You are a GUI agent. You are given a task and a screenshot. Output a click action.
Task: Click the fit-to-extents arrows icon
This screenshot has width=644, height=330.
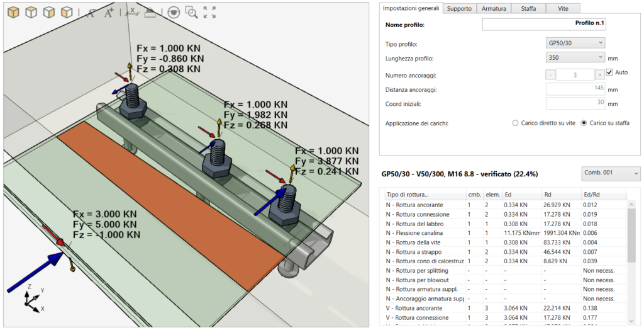209,13
